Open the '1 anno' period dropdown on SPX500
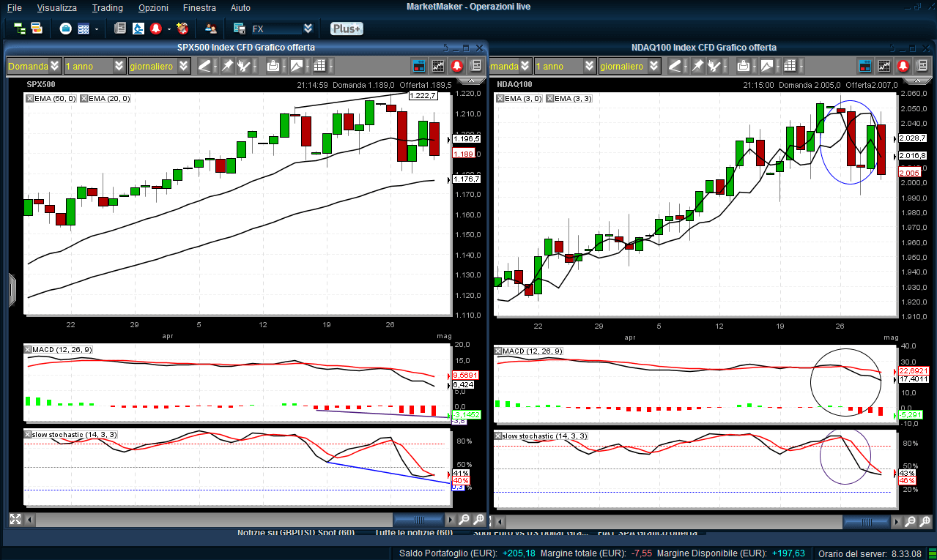The height and width of the screenshot is (560, 937). [x=119, y=66]
